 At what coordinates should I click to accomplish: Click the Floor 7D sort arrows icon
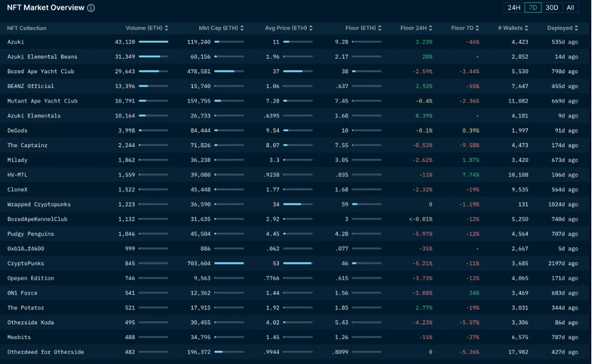click(478, 28)
